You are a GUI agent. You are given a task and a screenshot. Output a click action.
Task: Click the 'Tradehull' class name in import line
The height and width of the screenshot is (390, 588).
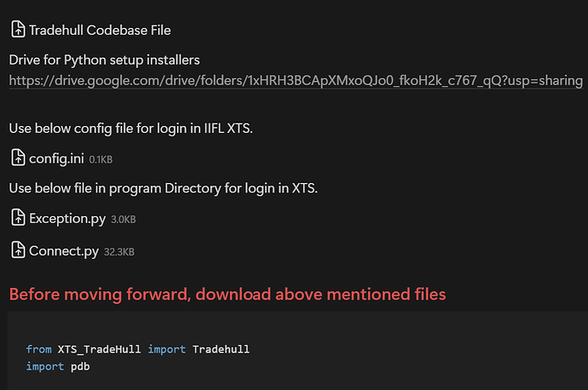[x=221, y=350]
